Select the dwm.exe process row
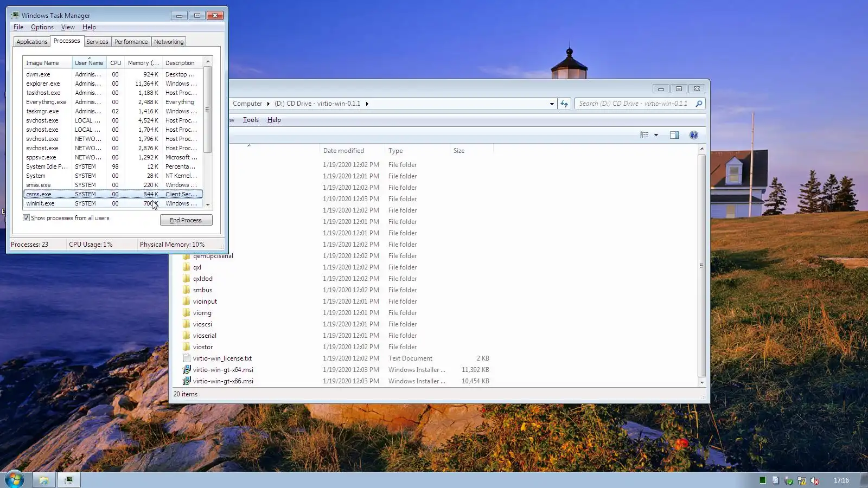 pyautogui.click(x=113, y=74)
